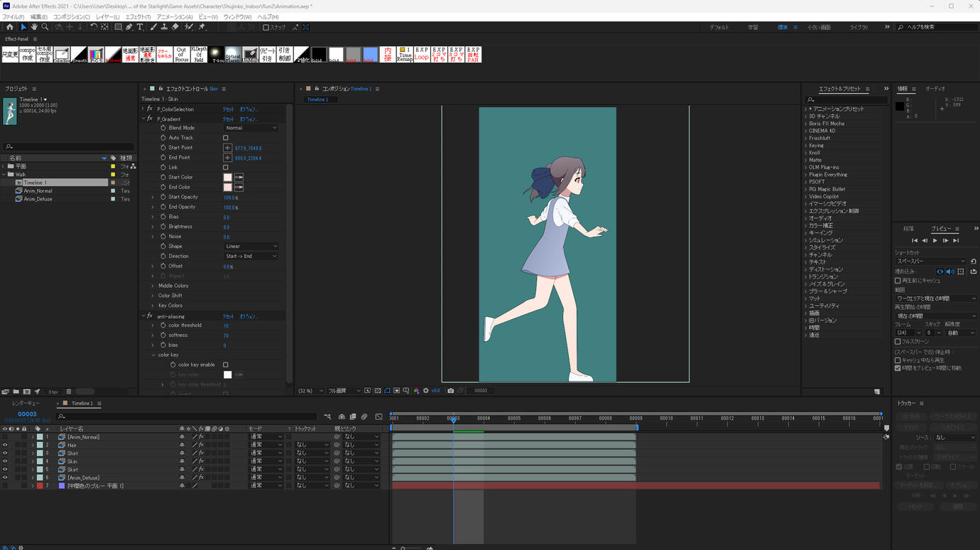Click the Optical Flares preset icon
The image size is (980, 550).
(233, 55)
